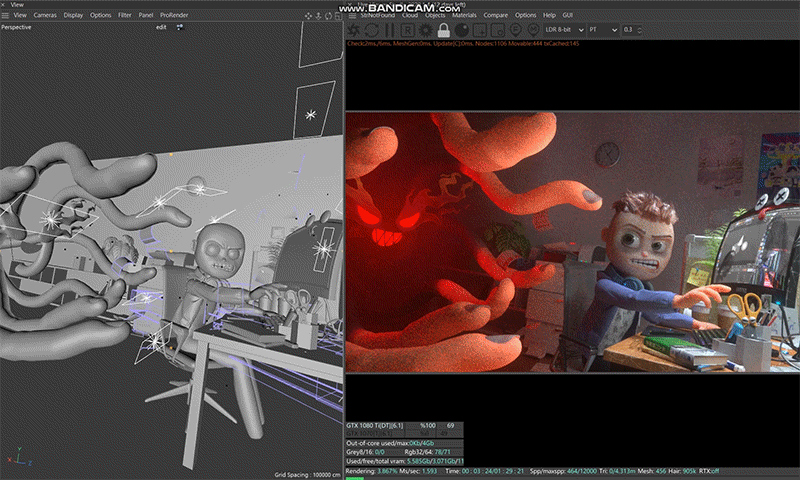This screenshot has height=480, width=800.
Task: Click the Hair count status text
Action: [683, 471]
